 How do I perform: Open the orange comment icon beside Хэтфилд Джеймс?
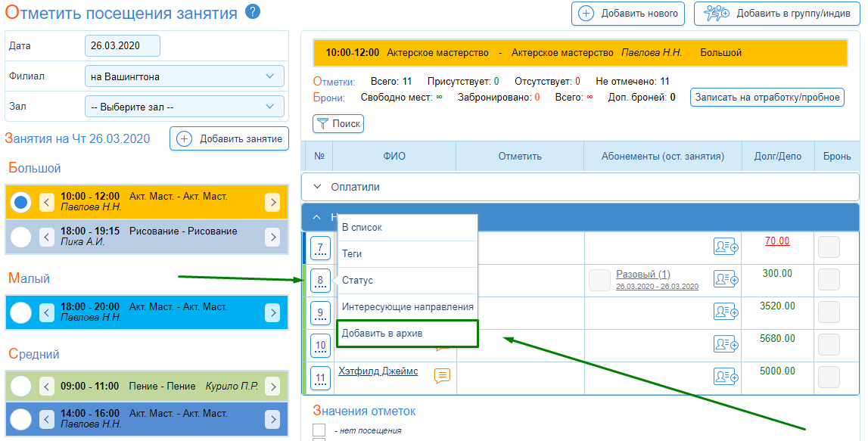click(x=442, y=374)
